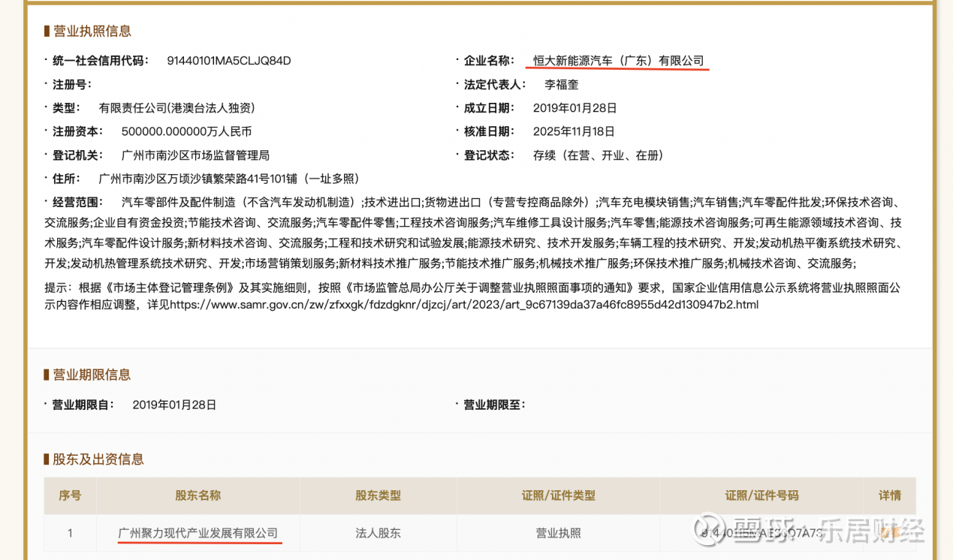953x560 pixels.
Task: Select 营业执照 cell in shareholder table
Action: pyautogui.click(x=559, y=533)
